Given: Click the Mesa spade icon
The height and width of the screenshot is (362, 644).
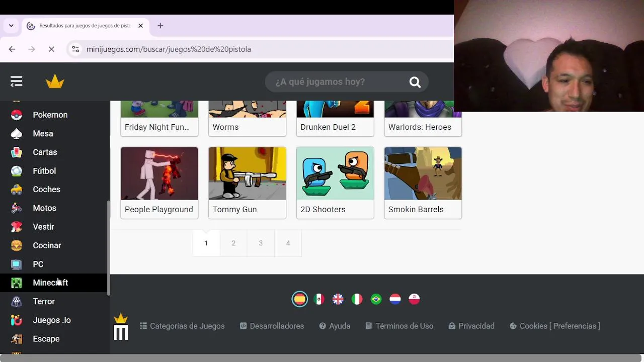Looking at the screenshot, I should click(x=17, y=133).
